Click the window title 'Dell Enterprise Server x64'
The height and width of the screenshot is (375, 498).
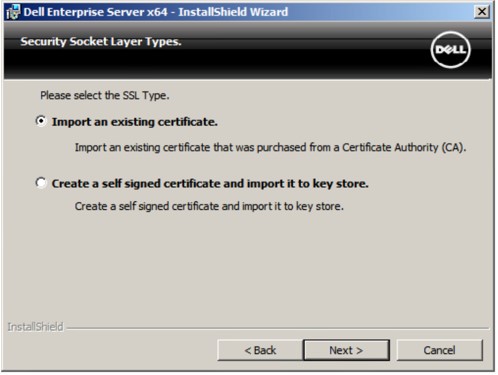(x=95, y=12)
